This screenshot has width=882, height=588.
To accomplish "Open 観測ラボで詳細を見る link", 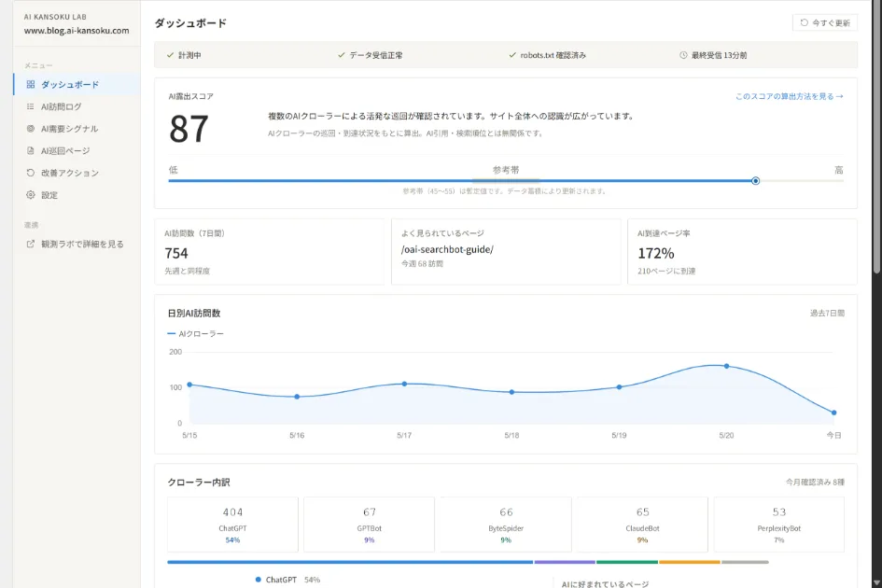I will (x=77, y=244).
